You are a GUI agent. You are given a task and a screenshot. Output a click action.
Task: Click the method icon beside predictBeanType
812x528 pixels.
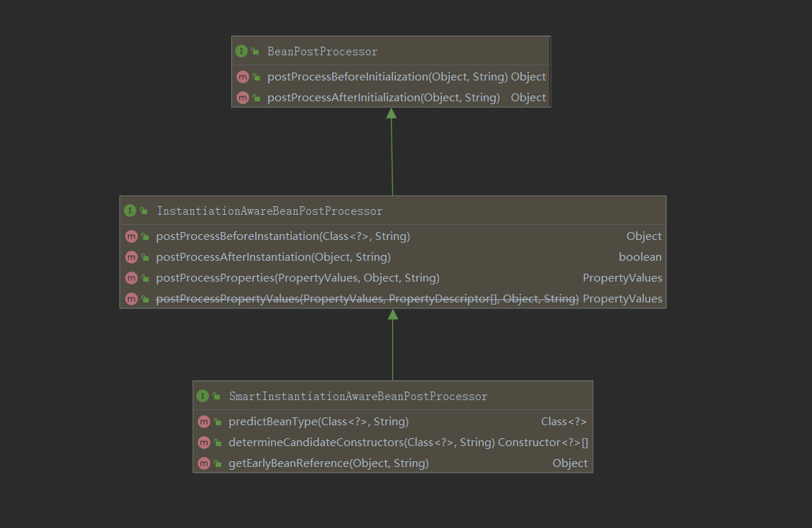click(204, 422)
